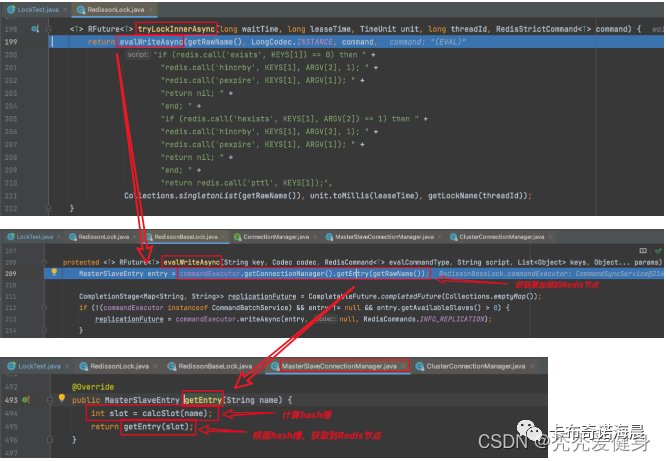Click the fold end marker at line 496
666x461 pixels.
(x=50, y=440)
